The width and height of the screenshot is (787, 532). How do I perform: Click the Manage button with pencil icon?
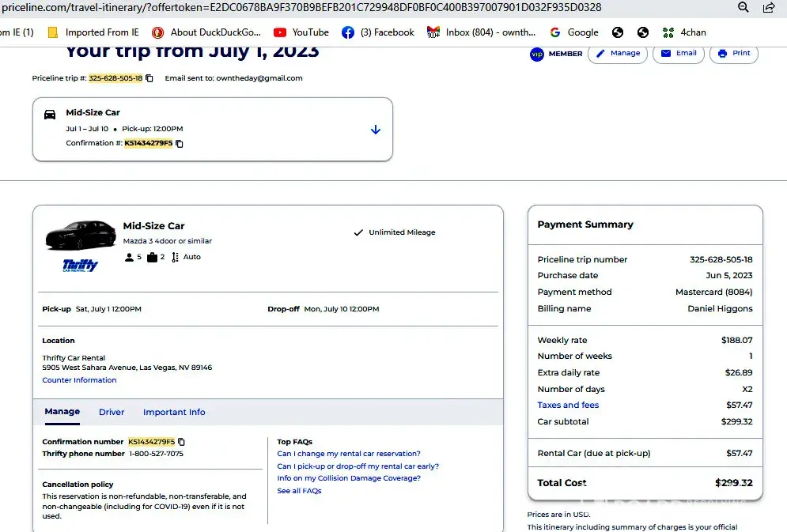pos(618,53)
